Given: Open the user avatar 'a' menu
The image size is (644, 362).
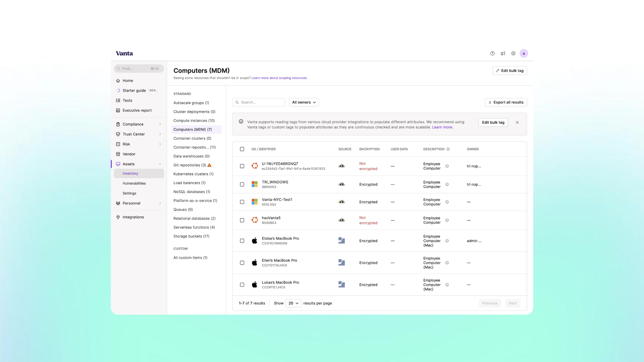Looking at the screenshot, I should pos(524,53).
